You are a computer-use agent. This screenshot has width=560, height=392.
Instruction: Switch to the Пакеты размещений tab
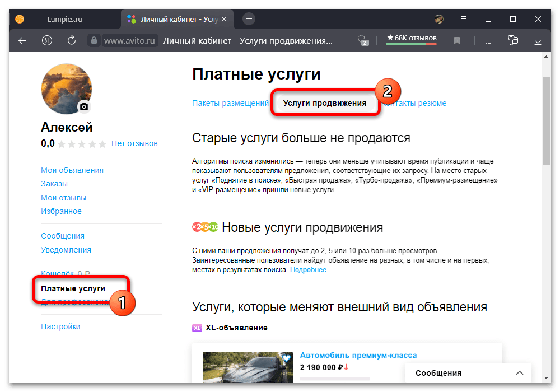tap(230, 103)
